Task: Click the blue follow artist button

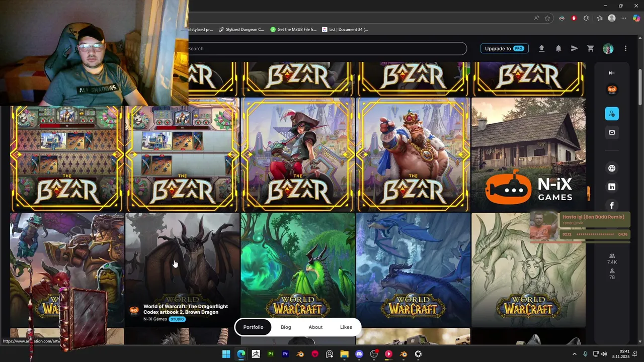Action: coord(612,114)
